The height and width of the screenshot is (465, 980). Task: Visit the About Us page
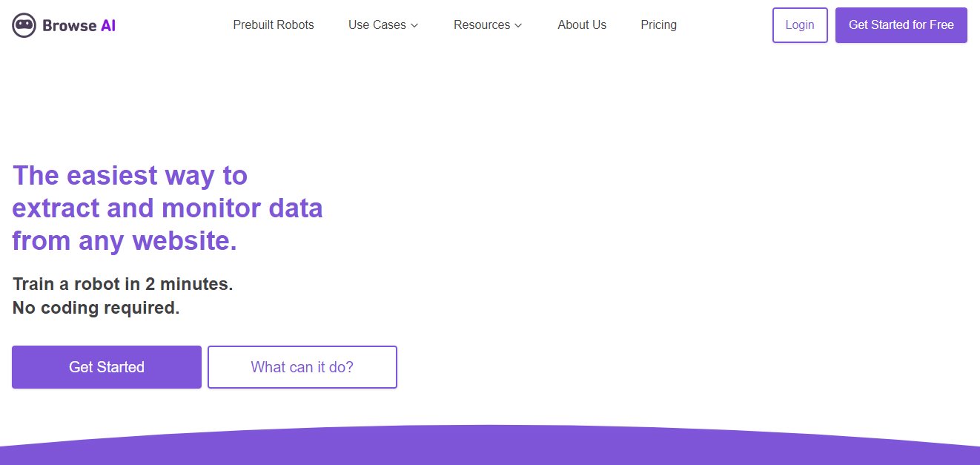pyautogui.click(x=582, y=24)
